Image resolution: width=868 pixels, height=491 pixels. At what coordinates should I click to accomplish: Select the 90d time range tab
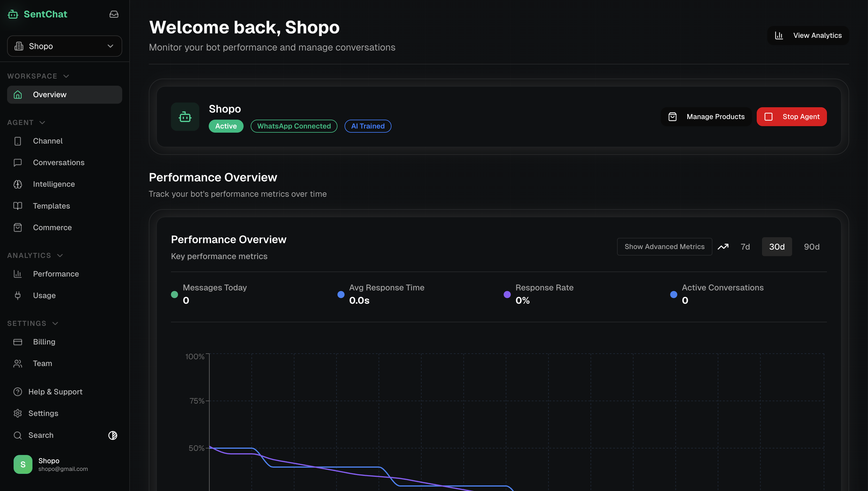[812, 246]
